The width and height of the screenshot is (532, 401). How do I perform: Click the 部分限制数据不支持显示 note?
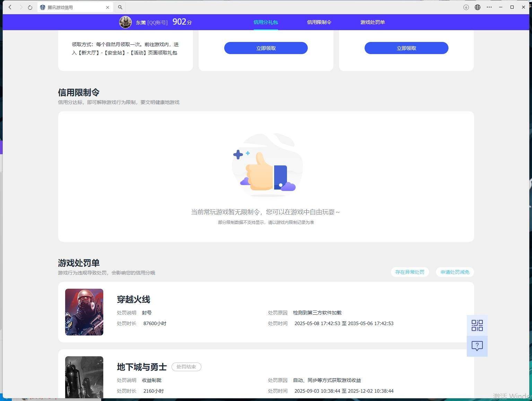(x=266, y=223)
